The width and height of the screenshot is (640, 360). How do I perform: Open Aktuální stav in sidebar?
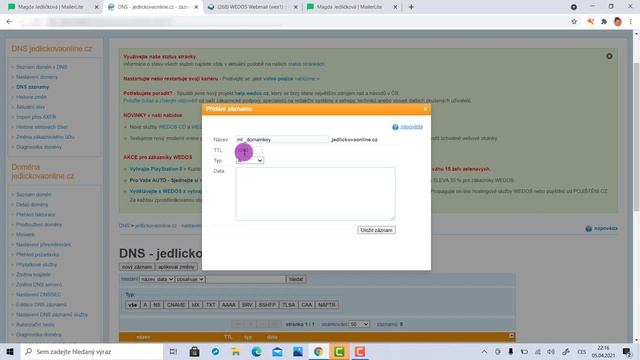pyautogui.click(x=30, y=107)
